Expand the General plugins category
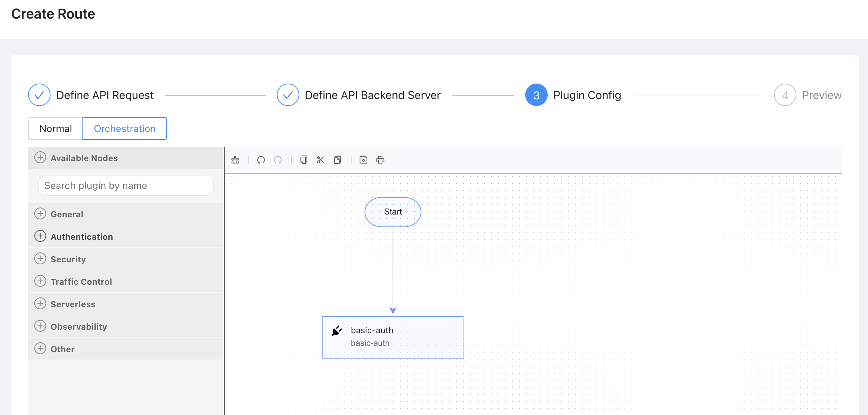 point(40,215)
